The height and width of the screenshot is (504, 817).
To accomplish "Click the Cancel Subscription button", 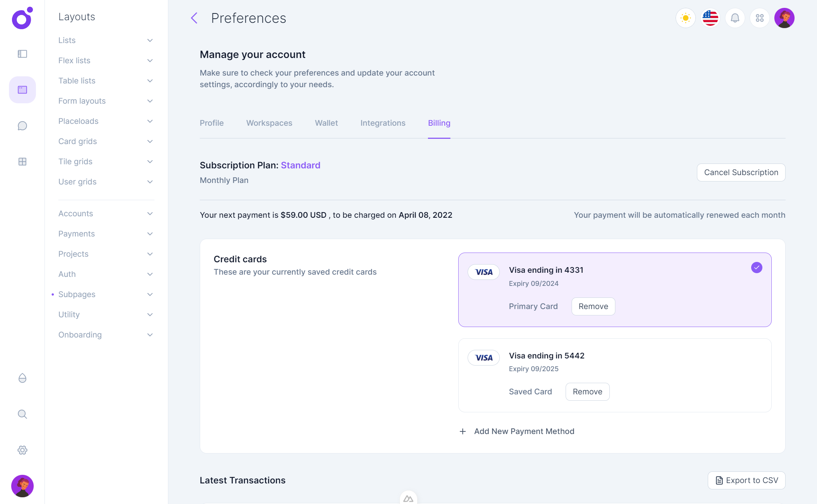I will pyautogui.click(x=741, y=172).
